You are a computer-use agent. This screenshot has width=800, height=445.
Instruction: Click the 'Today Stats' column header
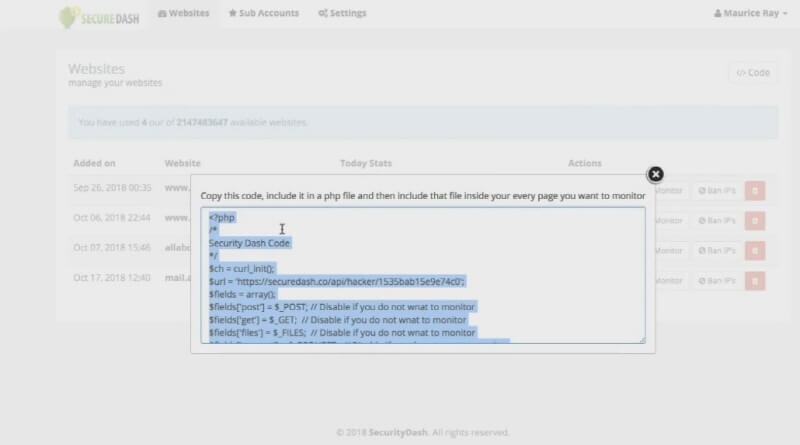(366, 163)
